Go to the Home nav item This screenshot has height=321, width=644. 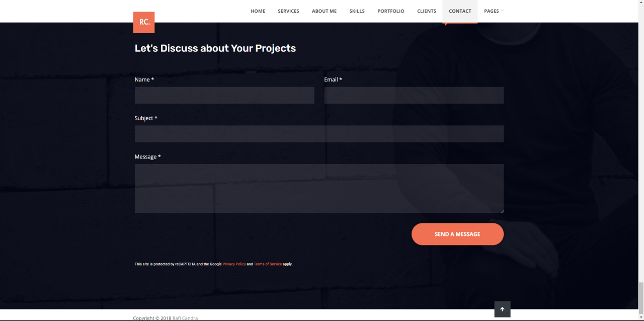[x=258, y=11]
